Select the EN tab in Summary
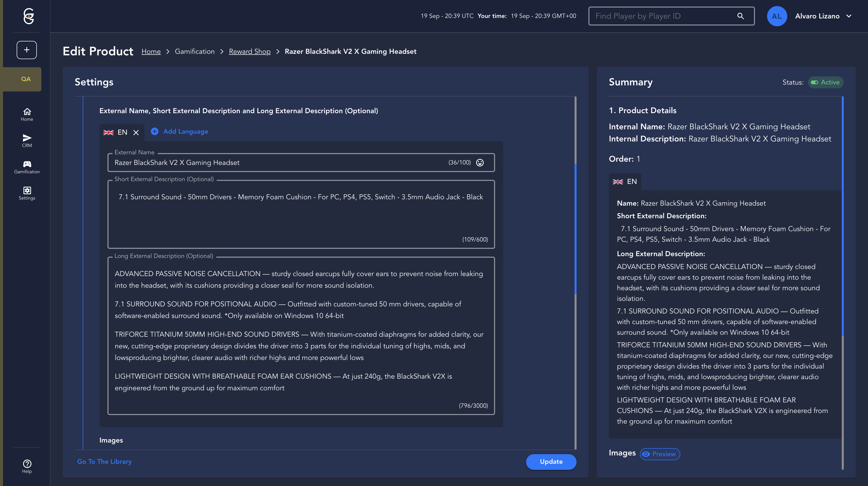 (x=625, y=181)
